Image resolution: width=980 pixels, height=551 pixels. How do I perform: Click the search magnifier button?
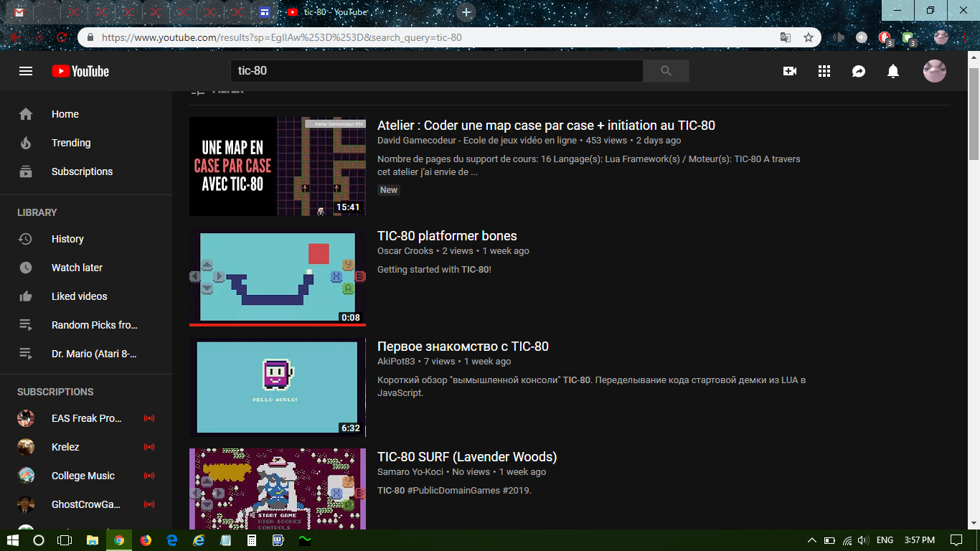666,71
